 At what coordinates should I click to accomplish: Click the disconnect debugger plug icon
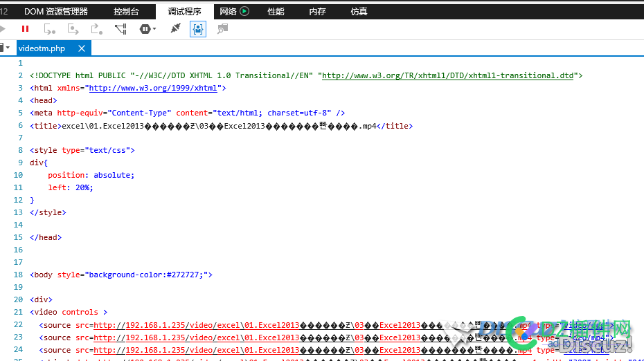point(176,28)
